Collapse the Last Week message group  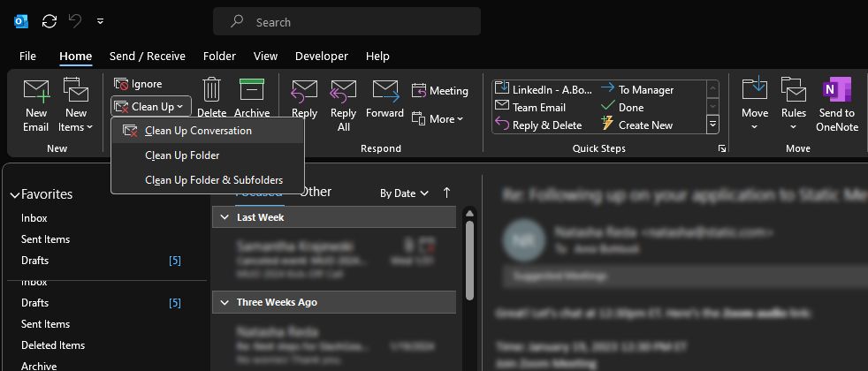224,217
